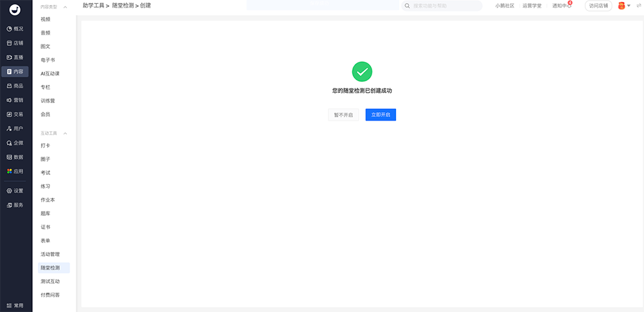This screenshot has height=312, width=644.
Task: Click the Overview (概况) icon in sidebar
Action: [9, 29]
